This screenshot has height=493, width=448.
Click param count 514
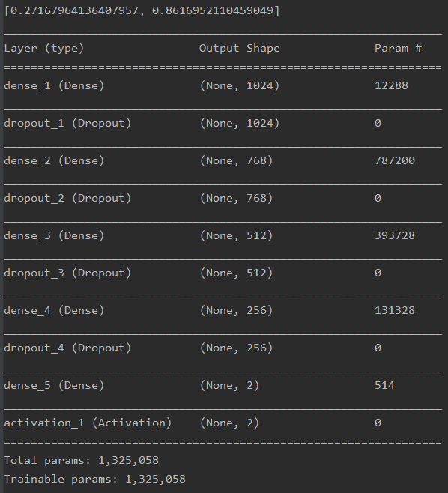pos(385,385)
